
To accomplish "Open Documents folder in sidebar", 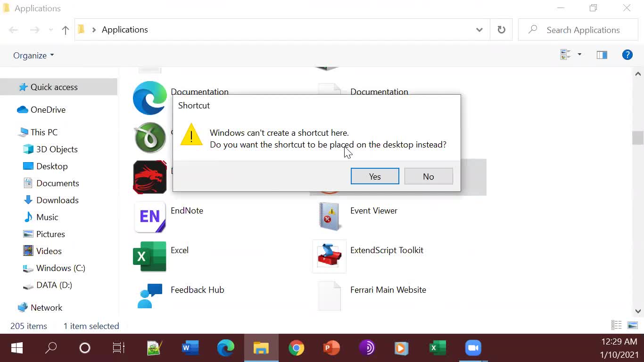I will (x=58, y=183).
